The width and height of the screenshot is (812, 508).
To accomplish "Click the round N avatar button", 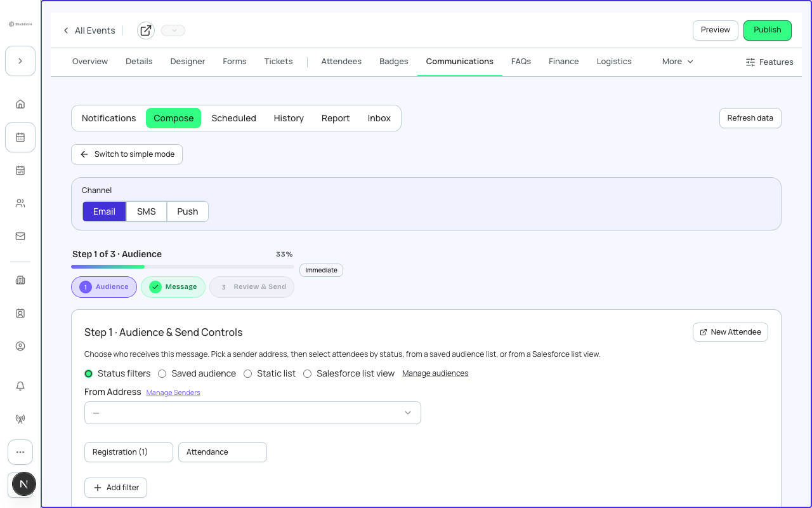I will pos(24,485).
